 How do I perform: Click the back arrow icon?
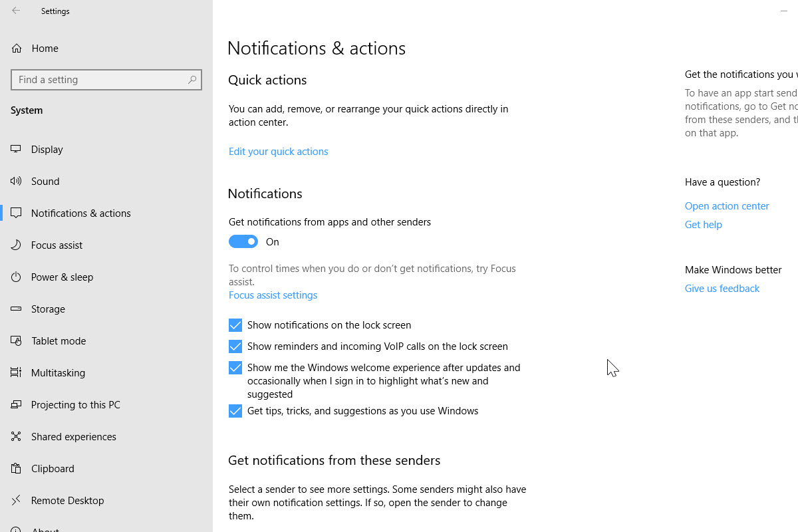pos(16,11)
